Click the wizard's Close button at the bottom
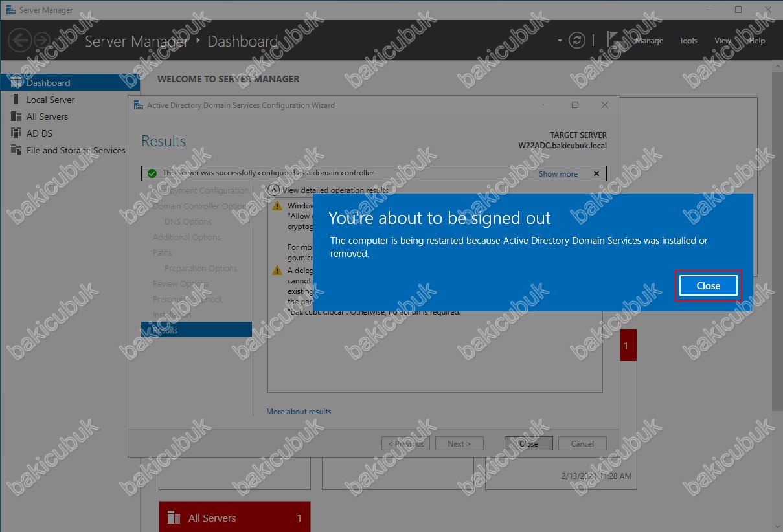Image resolution: width=783 pixels, height=532 pixels. (528, 444)
